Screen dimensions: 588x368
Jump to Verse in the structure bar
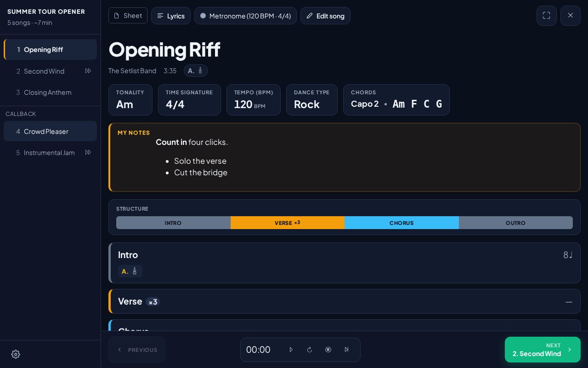[288, 223]
